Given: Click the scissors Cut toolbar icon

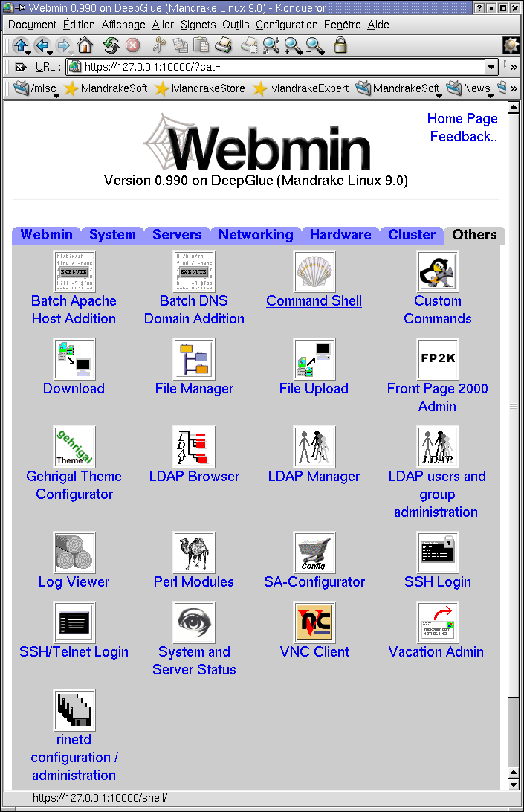Looking at the screenshot, I should pos(159,45).
